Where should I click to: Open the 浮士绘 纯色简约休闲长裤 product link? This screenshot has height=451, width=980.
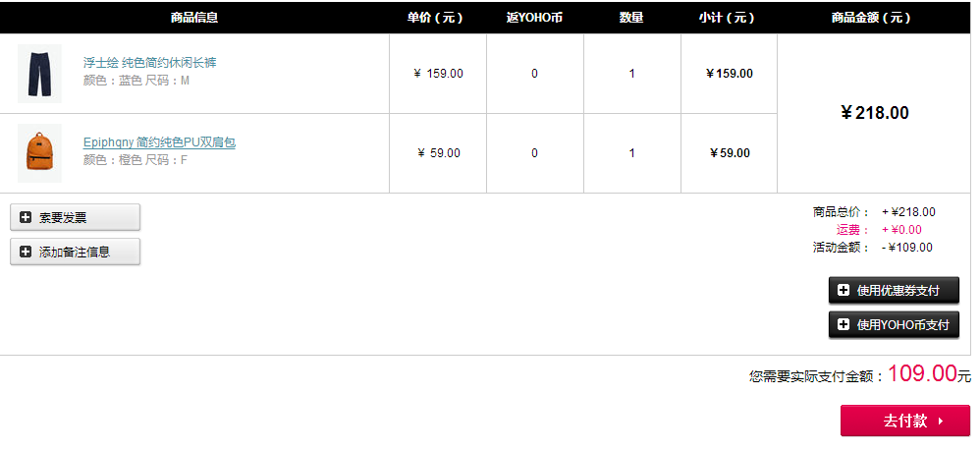(150, 63)
